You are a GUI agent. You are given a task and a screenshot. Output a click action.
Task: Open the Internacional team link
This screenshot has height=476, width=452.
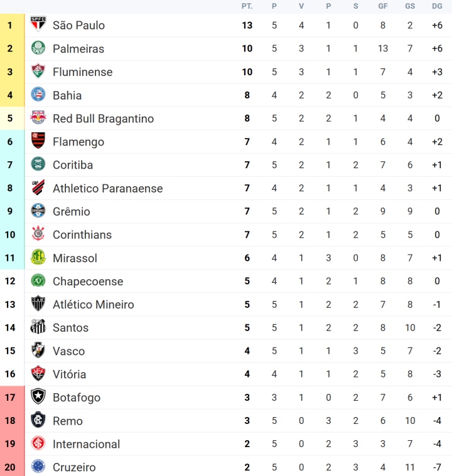pyautogui.click(x=86, y=444)
